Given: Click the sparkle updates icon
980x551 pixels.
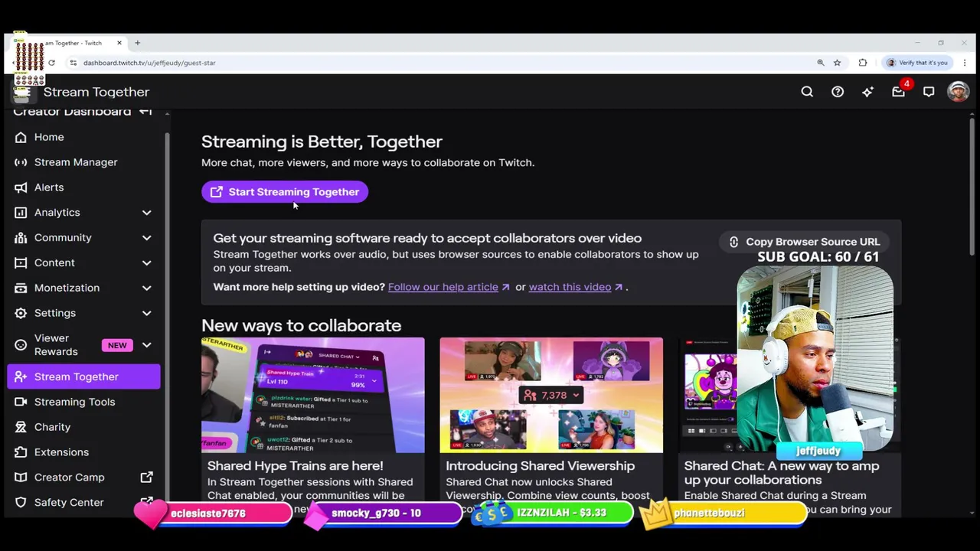Looking at the screenshot, I should point(867,92).
